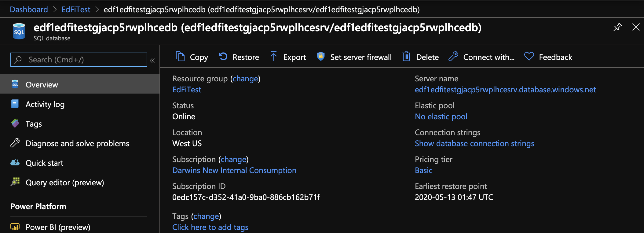Open the server name database.windows.net link

(505, 90)
